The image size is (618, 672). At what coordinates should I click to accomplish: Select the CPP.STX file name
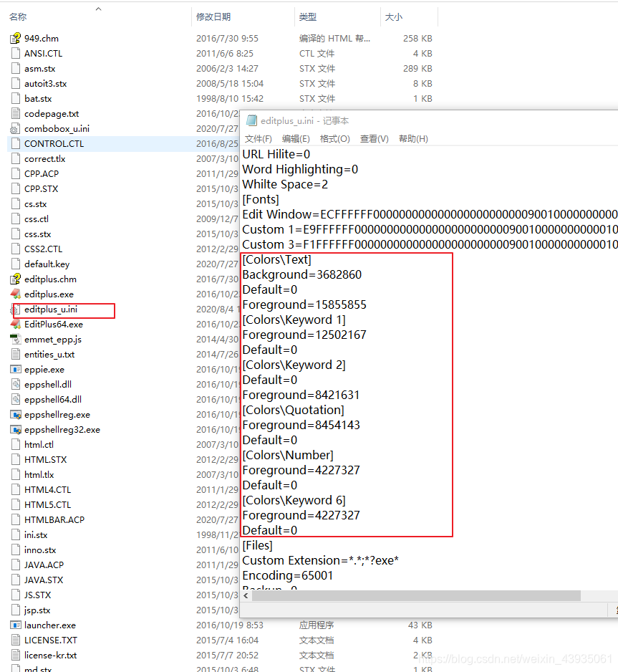(x=41, y=189)
